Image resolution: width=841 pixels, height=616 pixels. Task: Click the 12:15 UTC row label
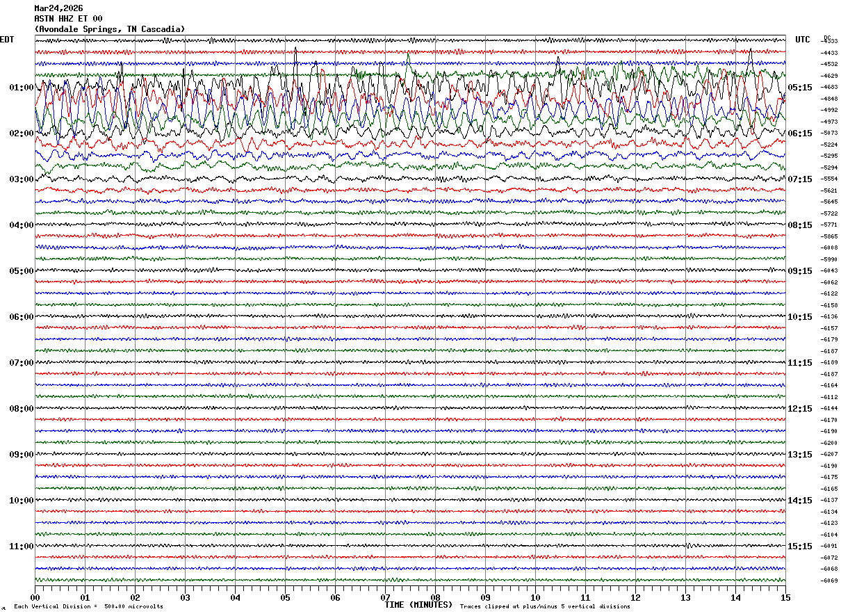click(800, 409)
